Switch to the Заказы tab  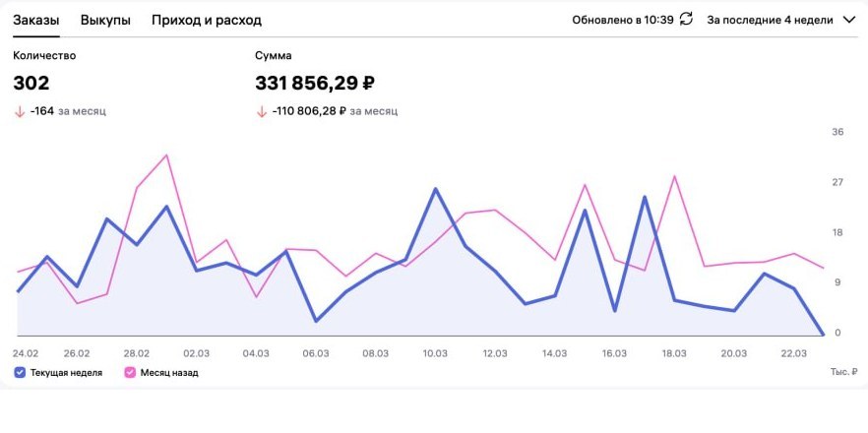coord(36,21)
